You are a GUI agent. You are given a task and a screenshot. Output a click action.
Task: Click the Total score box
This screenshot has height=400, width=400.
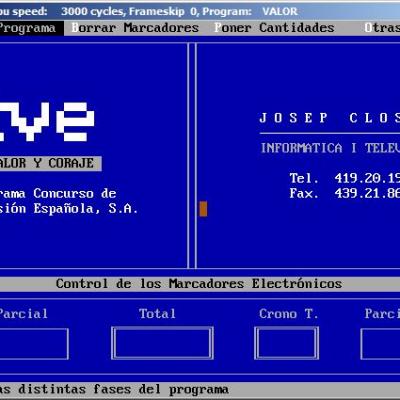click(x=162, y=343)
